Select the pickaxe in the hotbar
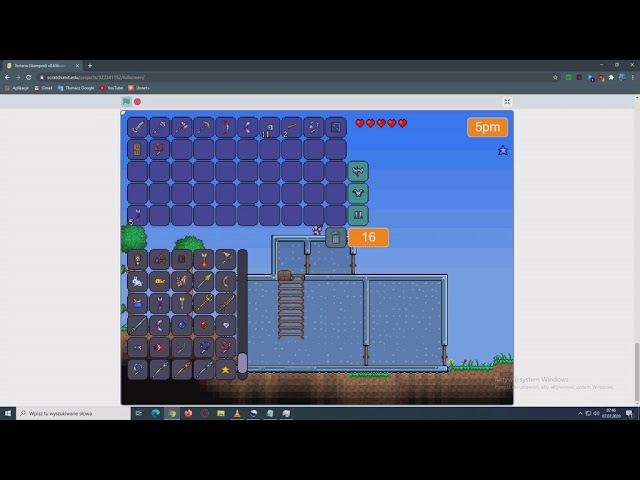 click(203, 127)
